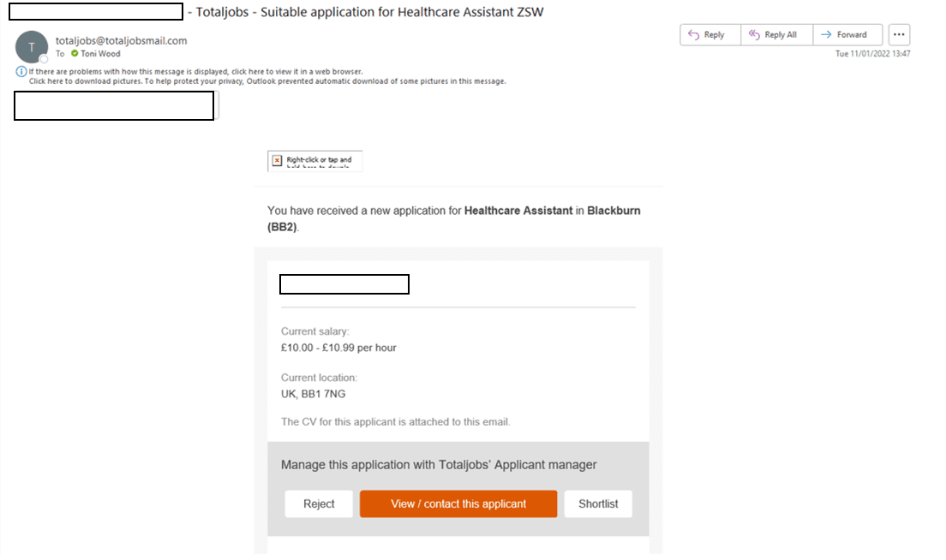The width and height of the screenshot is (946, 560).
Task: Click the email subject line text
Action: tap(370, 12)
